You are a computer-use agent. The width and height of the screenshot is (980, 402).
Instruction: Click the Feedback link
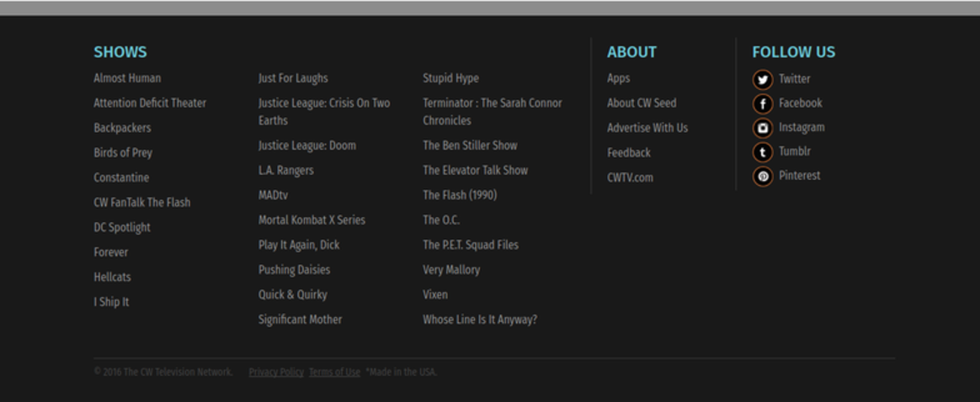pos(629,153)
